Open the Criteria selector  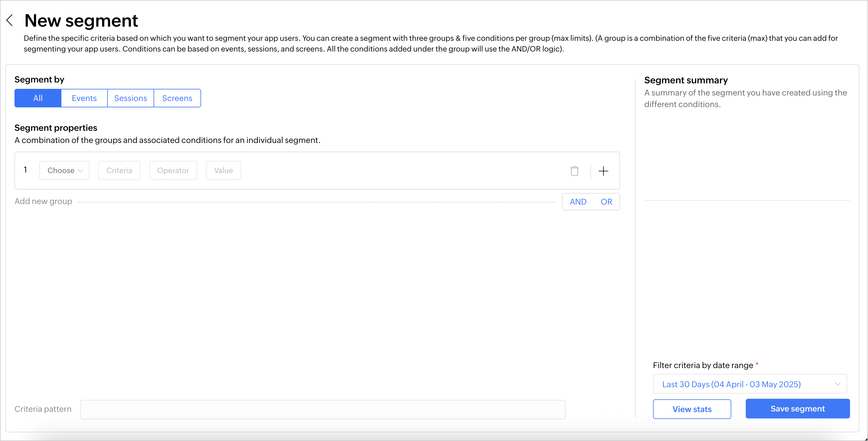point(119,170)
